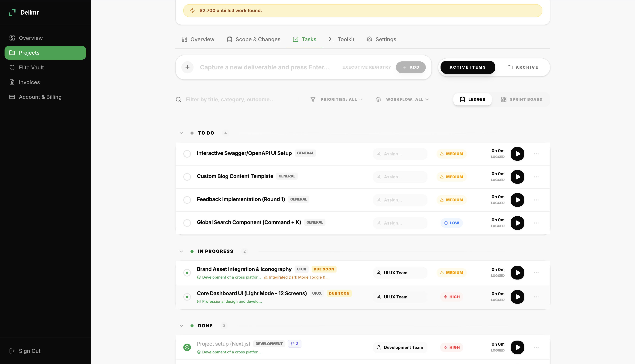Viewport: 635px width, 364px height.
Task: Collapse the To Do section
Action: point(181,133)
